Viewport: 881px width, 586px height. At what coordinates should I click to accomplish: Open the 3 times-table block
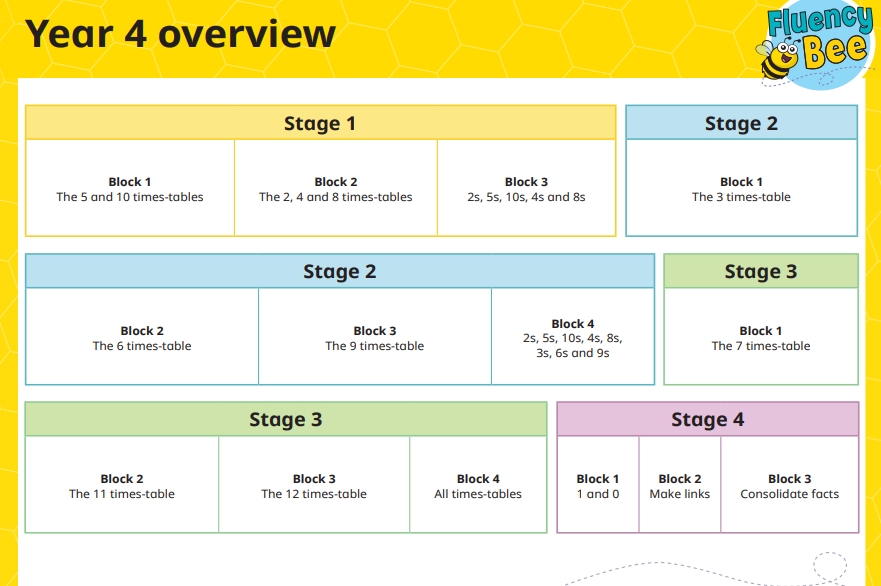(x=741, y=189)
